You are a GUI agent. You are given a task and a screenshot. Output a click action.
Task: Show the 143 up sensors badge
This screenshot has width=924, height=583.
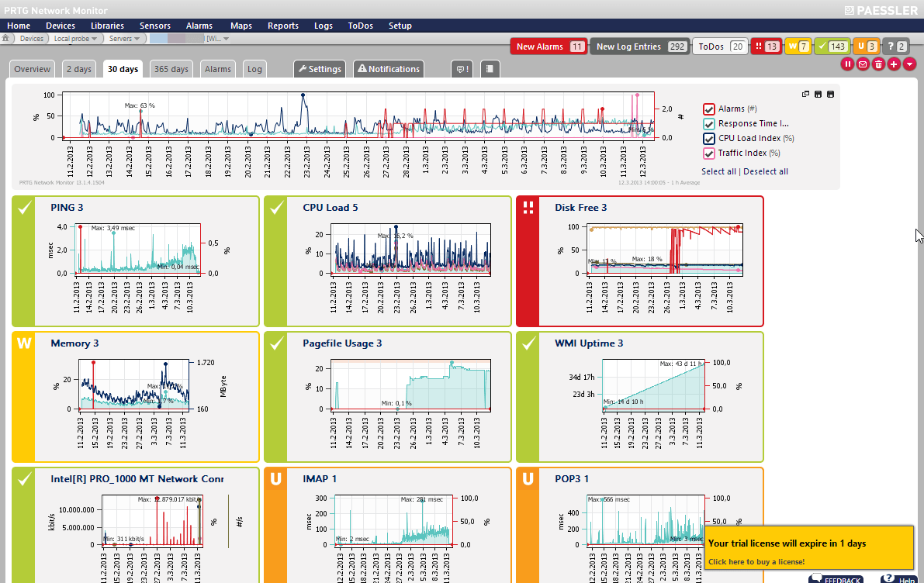832,47
